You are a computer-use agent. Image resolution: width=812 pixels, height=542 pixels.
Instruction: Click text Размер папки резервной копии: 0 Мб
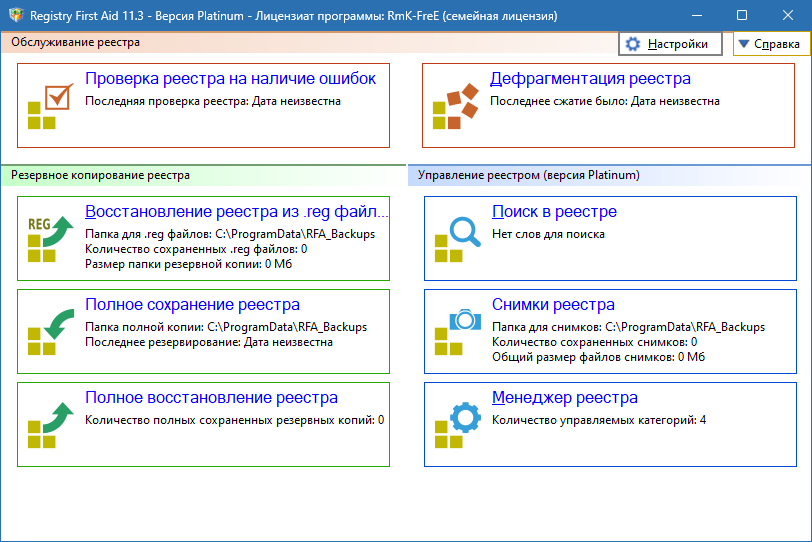point(188,264)
